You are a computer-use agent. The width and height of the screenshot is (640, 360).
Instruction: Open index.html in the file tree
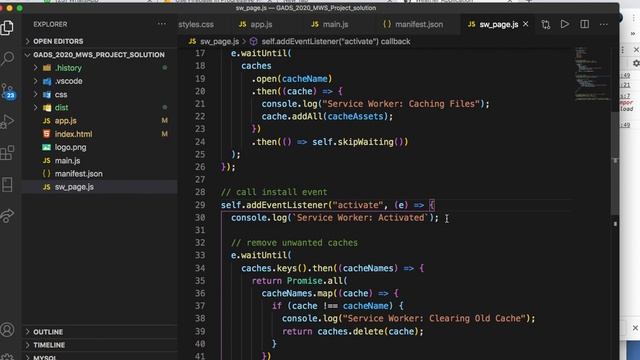pyautogui.click(x=73, y=134)
